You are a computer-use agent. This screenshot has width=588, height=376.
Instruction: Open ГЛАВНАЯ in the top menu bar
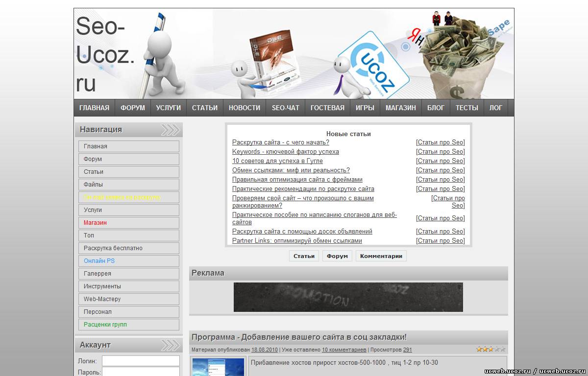(94, 108)
